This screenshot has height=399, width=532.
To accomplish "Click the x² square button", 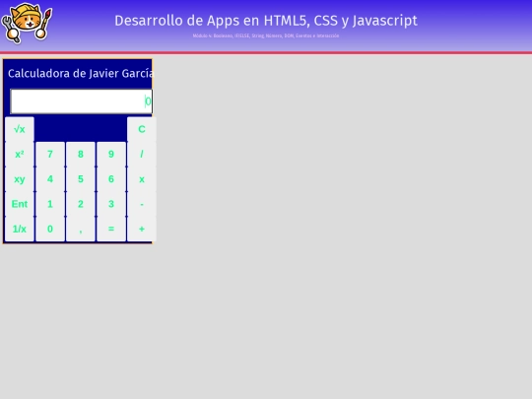I will 20,155.
